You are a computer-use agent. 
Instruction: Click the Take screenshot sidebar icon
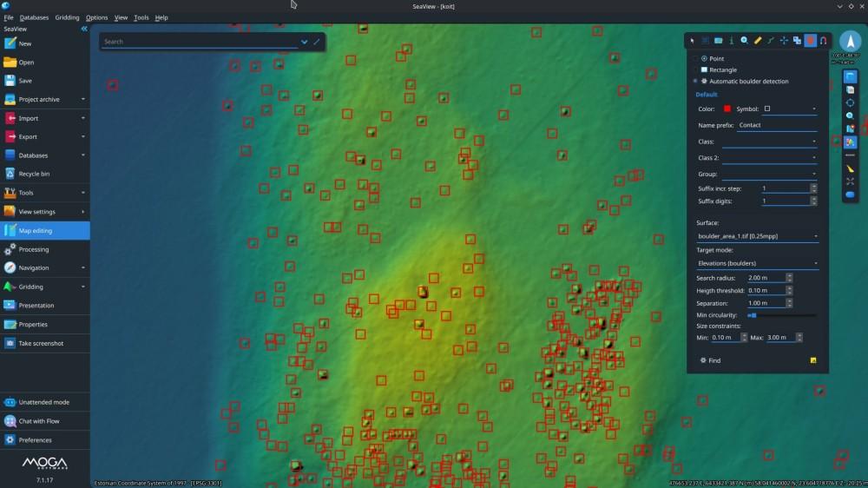10,343
